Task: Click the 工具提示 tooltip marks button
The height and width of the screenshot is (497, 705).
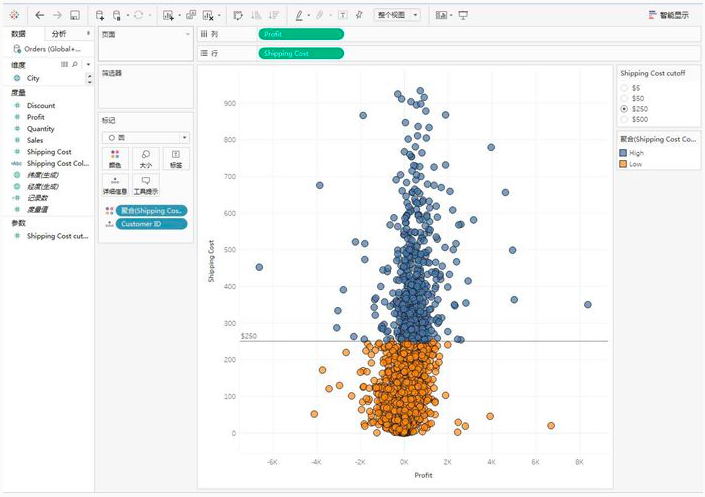Action: [146, 185]
